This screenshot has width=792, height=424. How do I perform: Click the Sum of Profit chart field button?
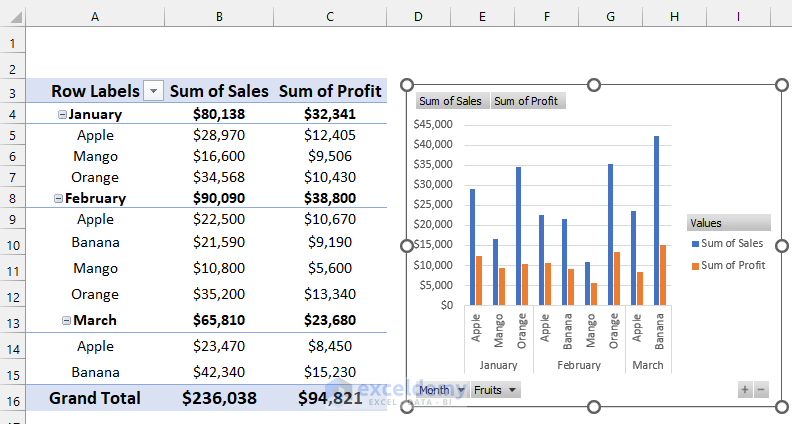tap(527, 101)
